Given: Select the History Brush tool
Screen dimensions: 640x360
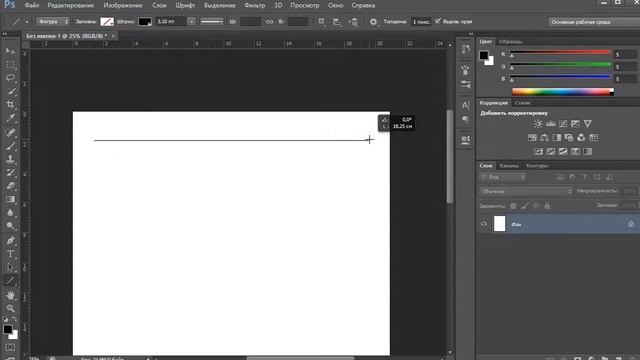Looking at the screenshot, I should tap(11, 172).
